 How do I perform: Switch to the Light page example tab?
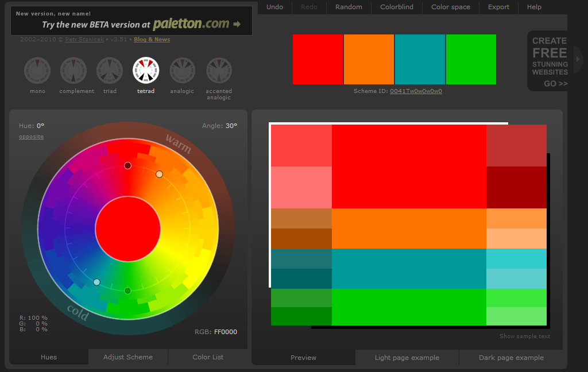click(407, 358)
